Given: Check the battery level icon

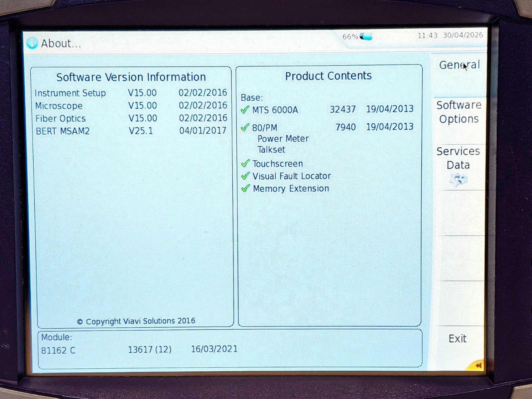Looking at the screenshot, I should click(x=366, y=36).
